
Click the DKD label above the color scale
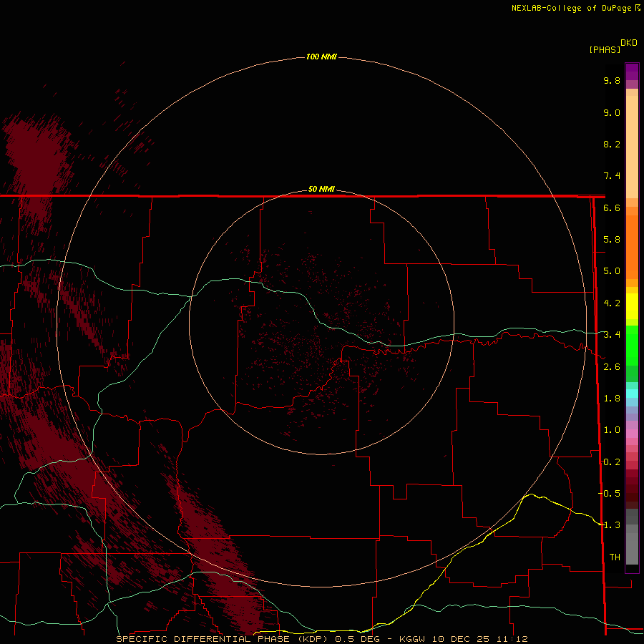[x=629, y=42]
